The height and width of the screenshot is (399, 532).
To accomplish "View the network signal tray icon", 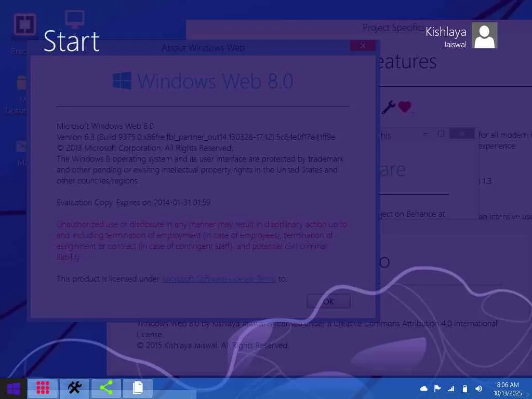I will [x=451, y=389].
